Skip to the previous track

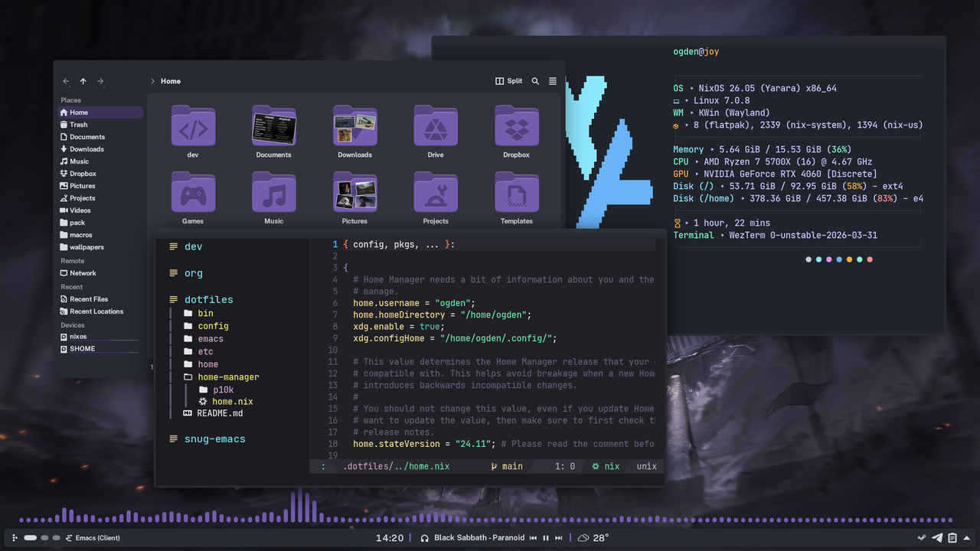[534, 538]
